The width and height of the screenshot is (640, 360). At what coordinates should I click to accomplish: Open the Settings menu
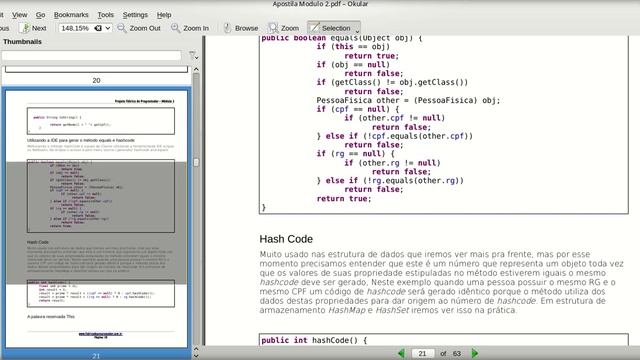[x=135, y=15]
